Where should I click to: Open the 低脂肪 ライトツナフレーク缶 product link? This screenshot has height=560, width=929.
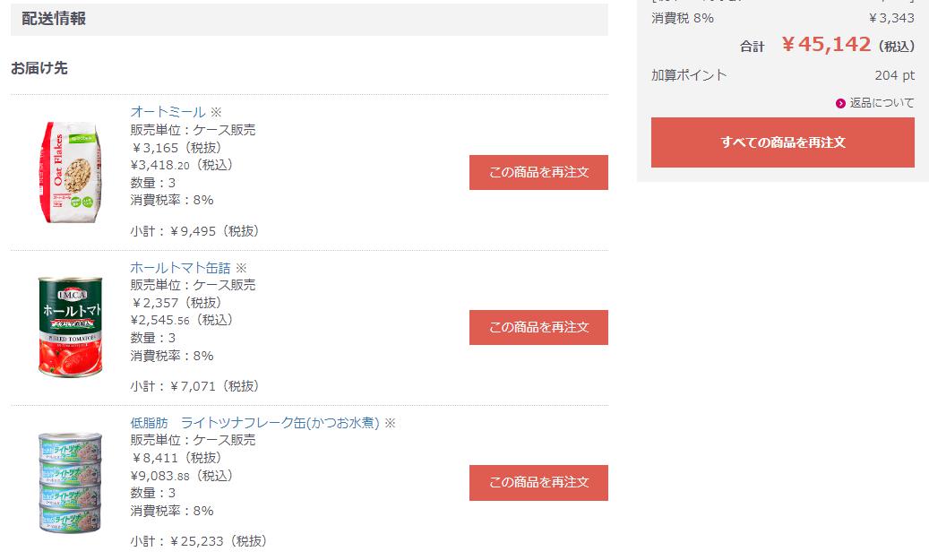point(254,423)
